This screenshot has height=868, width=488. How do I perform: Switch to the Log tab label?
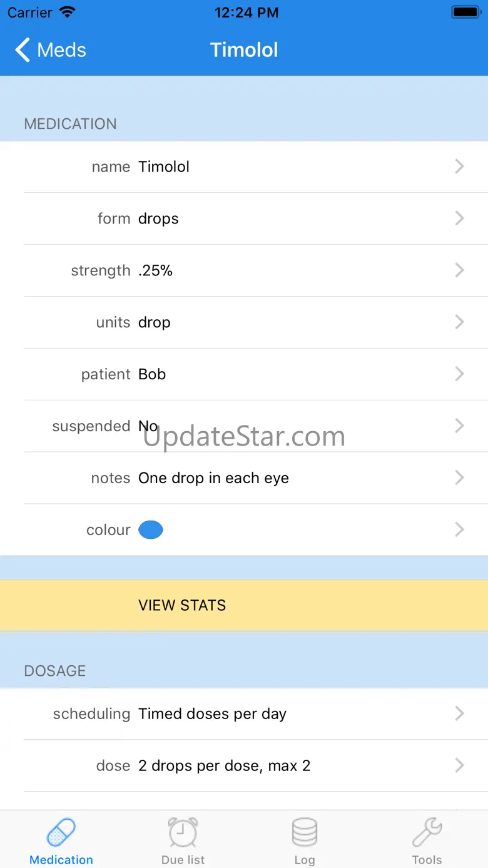[x=305, y=860]
